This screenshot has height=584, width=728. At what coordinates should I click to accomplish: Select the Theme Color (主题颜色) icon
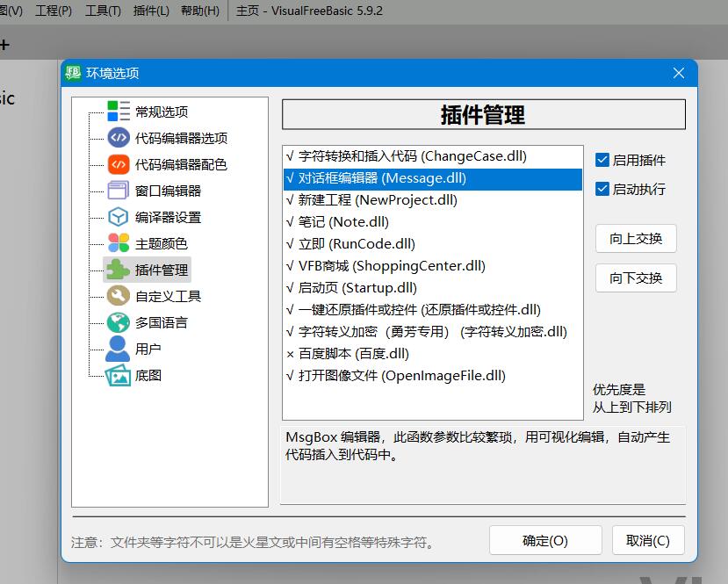coord(119,243)
